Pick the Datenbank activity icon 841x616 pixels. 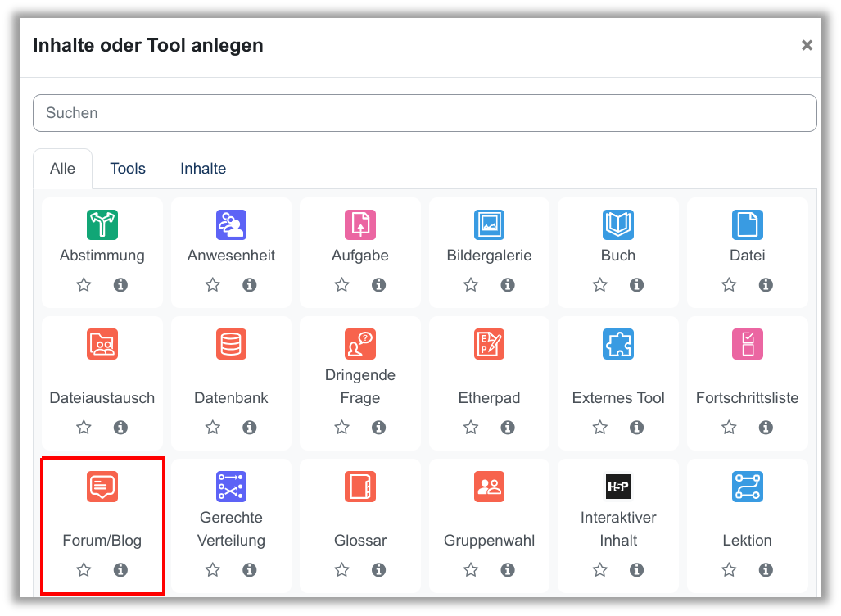231,344
